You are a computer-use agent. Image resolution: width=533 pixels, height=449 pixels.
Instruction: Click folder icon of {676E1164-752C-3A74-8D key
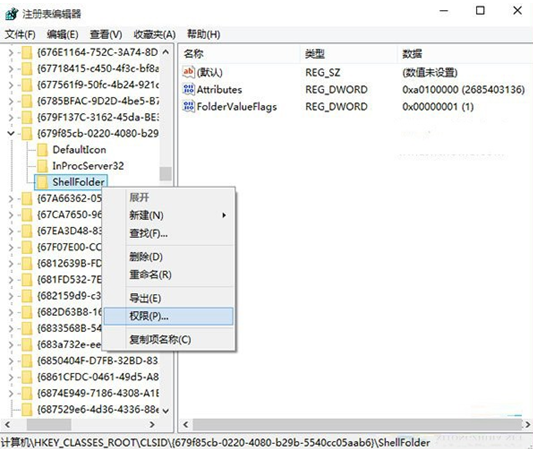click(x=27, y=52)
